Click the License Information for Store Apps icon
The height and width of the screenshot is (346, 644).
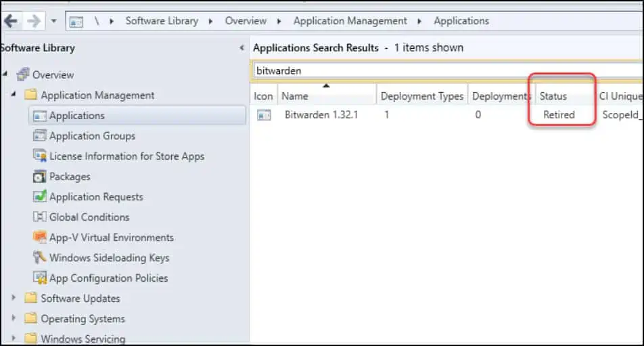point(40,156)
